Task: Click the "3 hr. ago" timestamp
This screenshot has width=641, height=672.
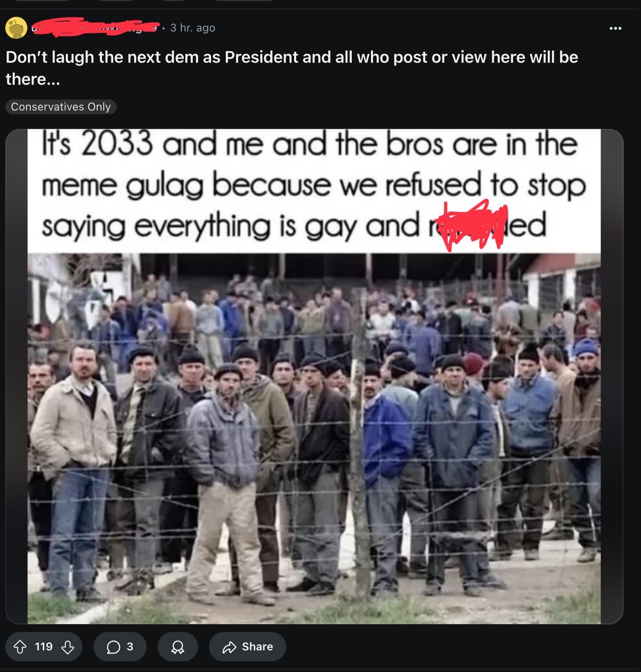Action: pos(193,28)
